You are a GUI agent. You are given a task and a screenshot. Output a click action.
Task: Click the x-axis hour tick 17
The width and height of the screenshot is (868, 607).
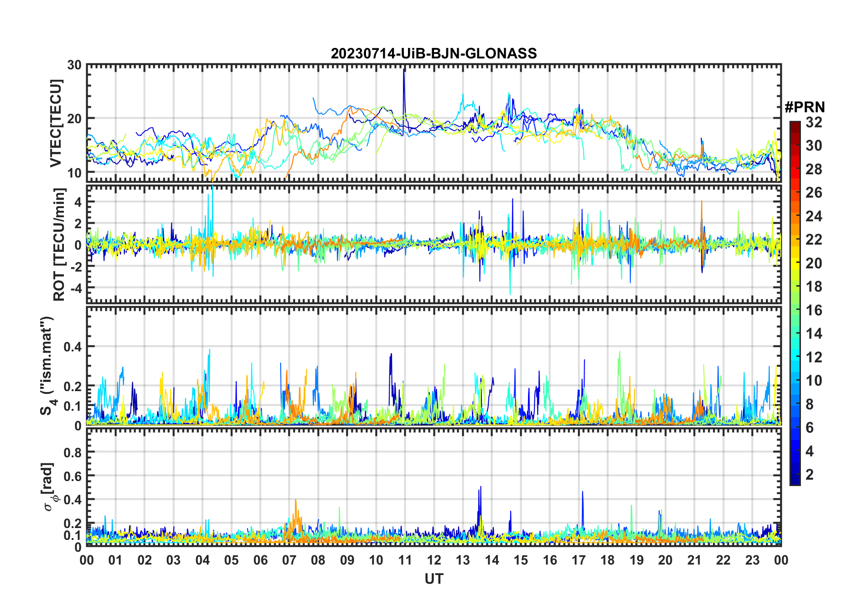(x=579, y=560)
